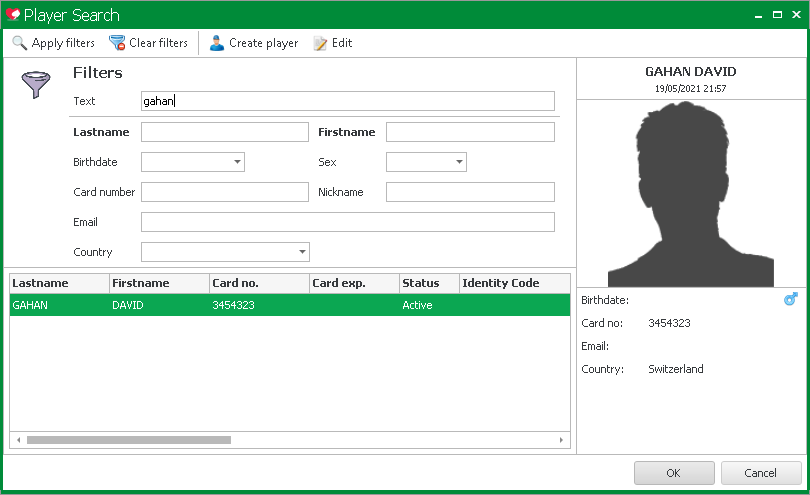Sort by Card exp. column header
Screen dimensions: 810x495
pyautogui.click(x=354, y=283)
